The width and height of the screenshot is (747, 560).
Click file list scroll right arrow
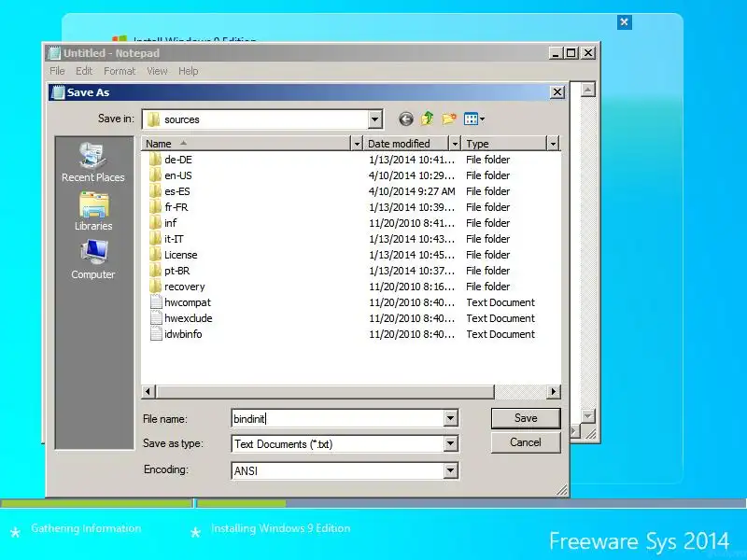click(x=553, y=391)
